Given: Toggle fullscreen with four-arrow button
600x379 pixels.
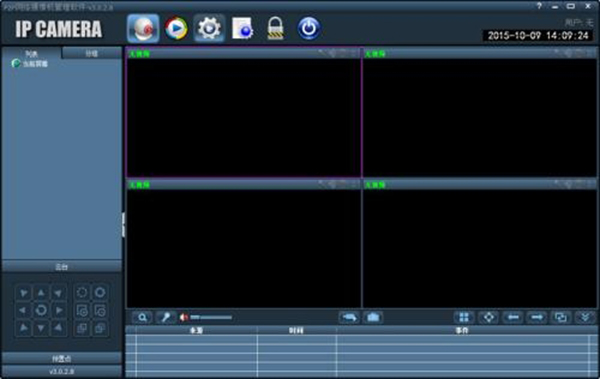Looking at the screenshot, I should tap(489, 317).
